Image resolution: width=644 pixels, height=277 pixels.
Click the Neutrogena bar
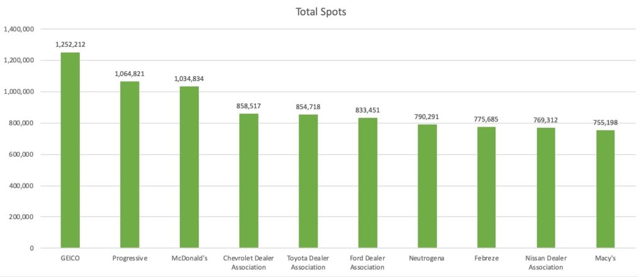[x=427, y=186]
